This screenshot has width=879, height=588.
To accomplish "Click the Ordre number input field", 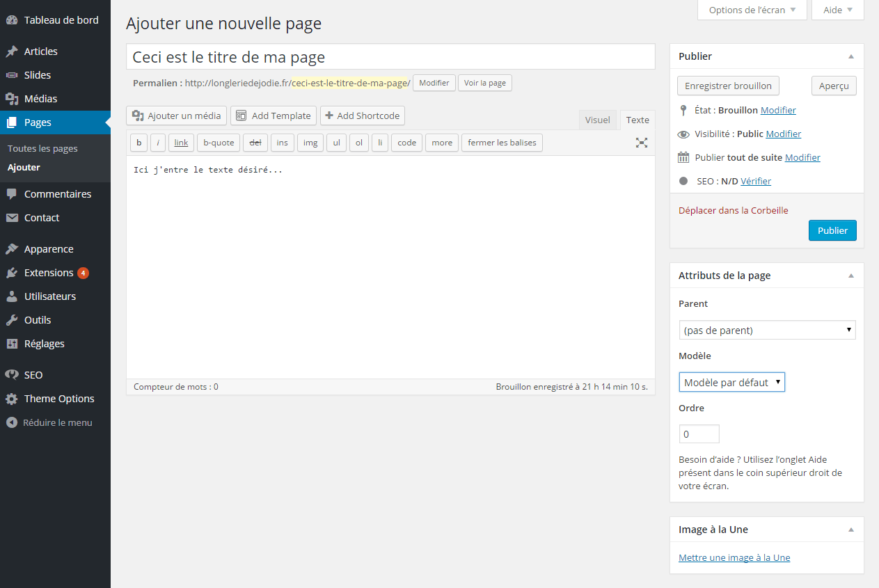I will point(699,434).
